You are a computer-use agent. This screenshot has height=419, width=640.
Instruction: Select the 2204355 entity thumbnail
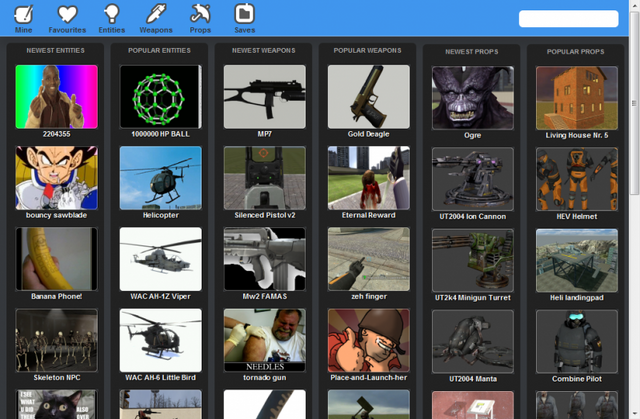(x=56, y=97)
